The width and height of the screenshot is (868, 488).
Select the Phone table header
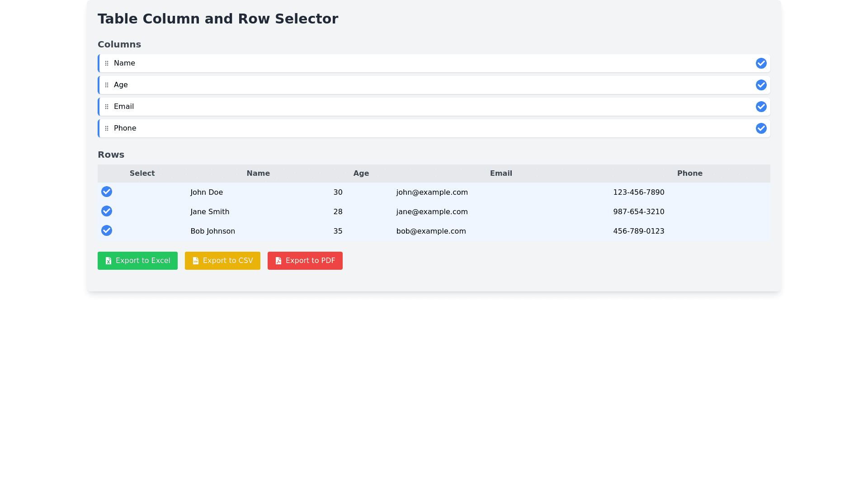click(689, 174)
